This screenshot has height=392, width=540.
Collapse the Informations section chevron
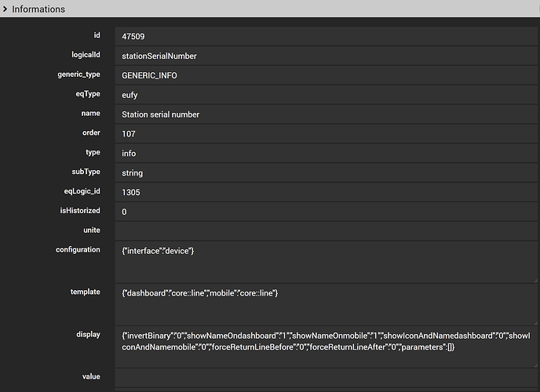[x=5, y=9]
